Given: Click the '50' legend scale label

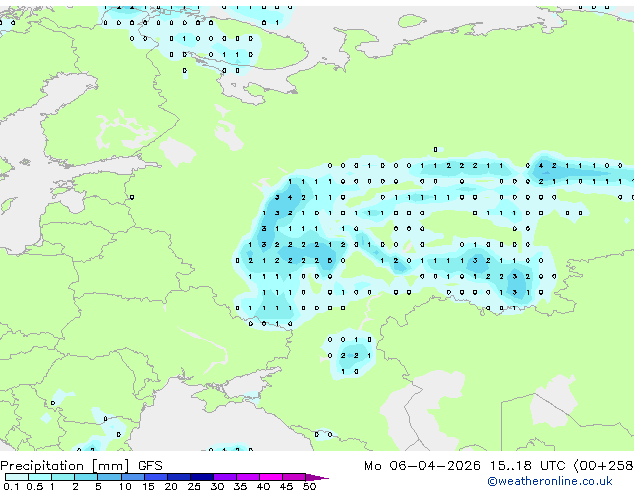Looking at the screenshot, I should tap(309, 486).
